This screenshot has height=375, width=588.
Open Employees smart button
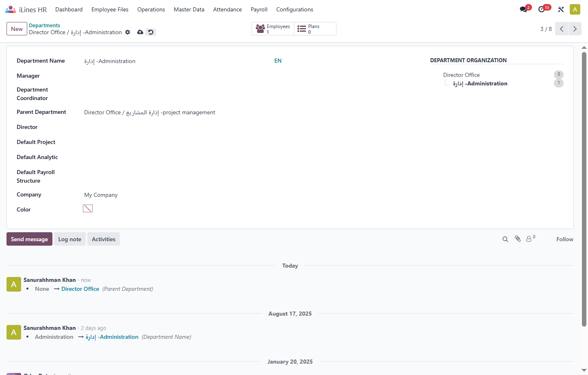(273, 29)
